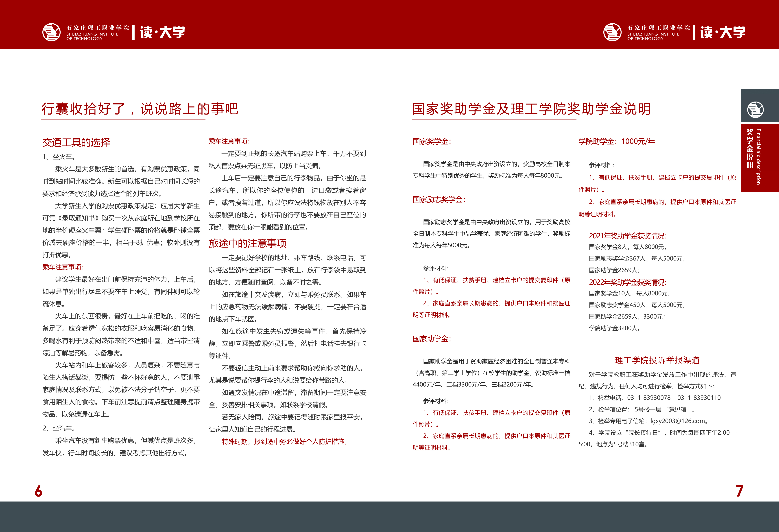Click the heading 旅途中的注意事项
The image size is (779, 532).
(x=247, y=243)
